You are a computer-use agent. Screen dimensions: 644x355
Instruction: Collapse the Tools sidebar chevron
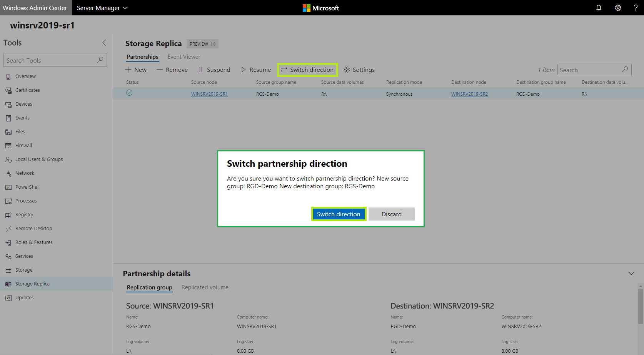pyautogui.click(x=104, y=43)
